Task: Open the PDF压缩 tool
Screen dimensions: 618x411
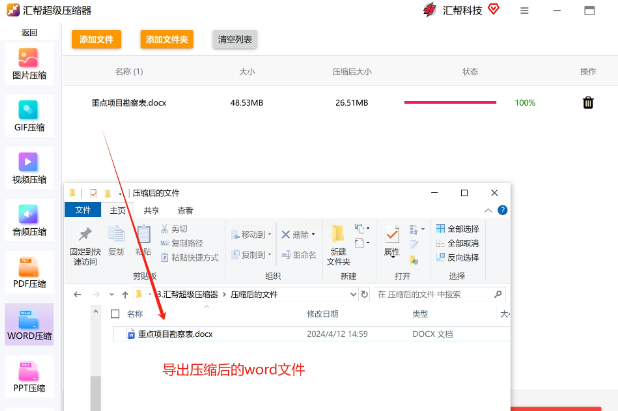Action: pyautogui.click(x=29, y=272)
